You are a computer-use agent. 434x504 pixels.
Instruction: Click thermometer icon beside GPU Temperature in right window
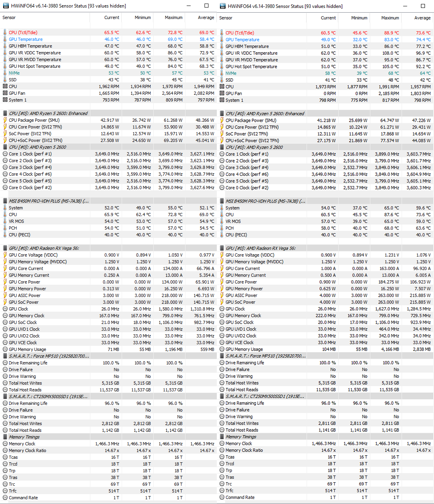point(222,40)
